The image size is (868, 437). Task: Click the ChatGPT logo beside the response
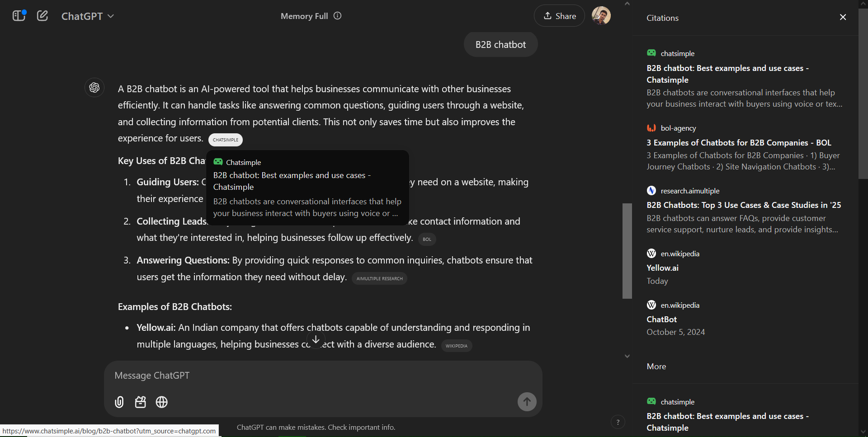(x=94, y=88)
